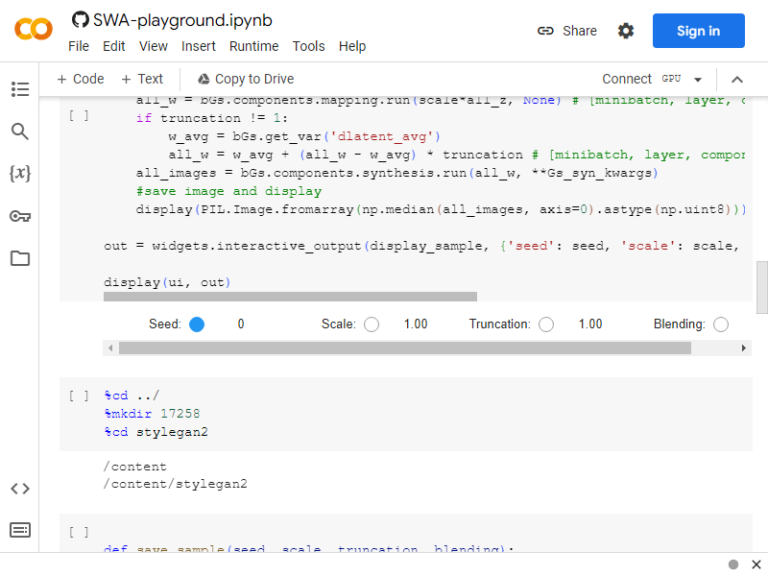Viewport: 768px width, 576px height.
Task: Click the code cell horizontal scrollbar
Action: coord(290,297)
